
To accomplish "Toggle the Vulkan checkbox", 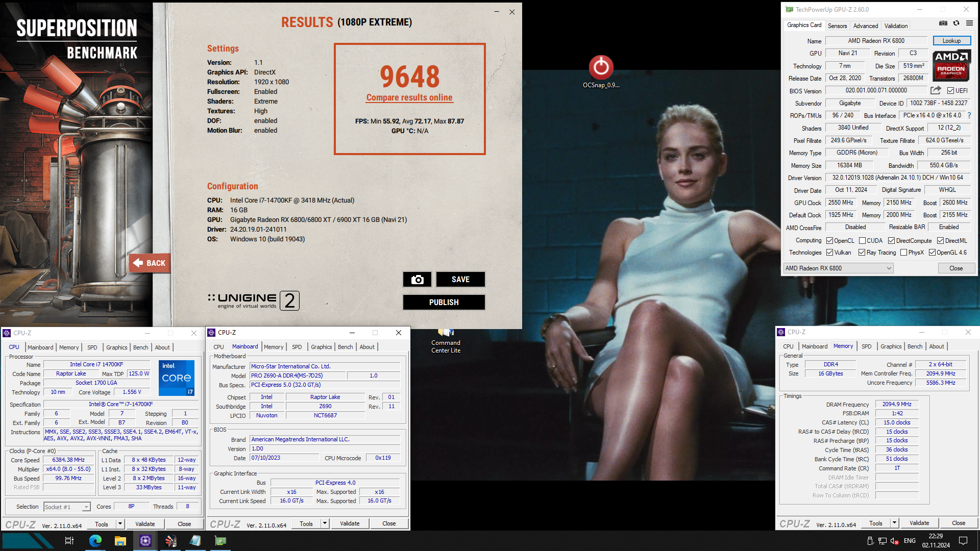I will [x=829, y=253].
